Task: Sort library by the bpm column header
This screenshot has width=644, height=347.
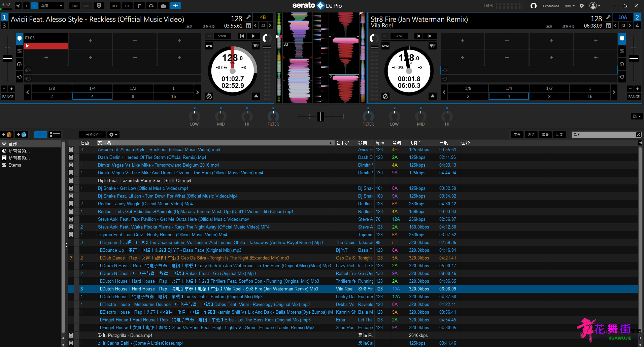Action: 382,143
